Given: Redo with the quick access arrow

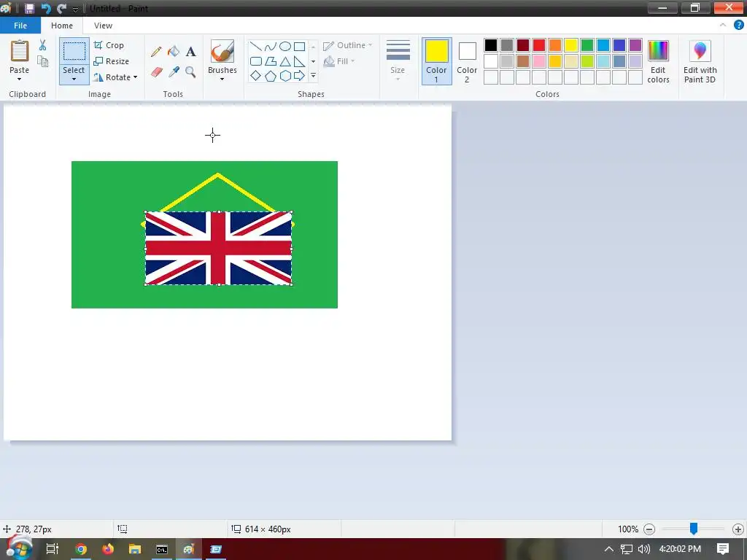Looking at the screenshot, I should tap(61, 9).
